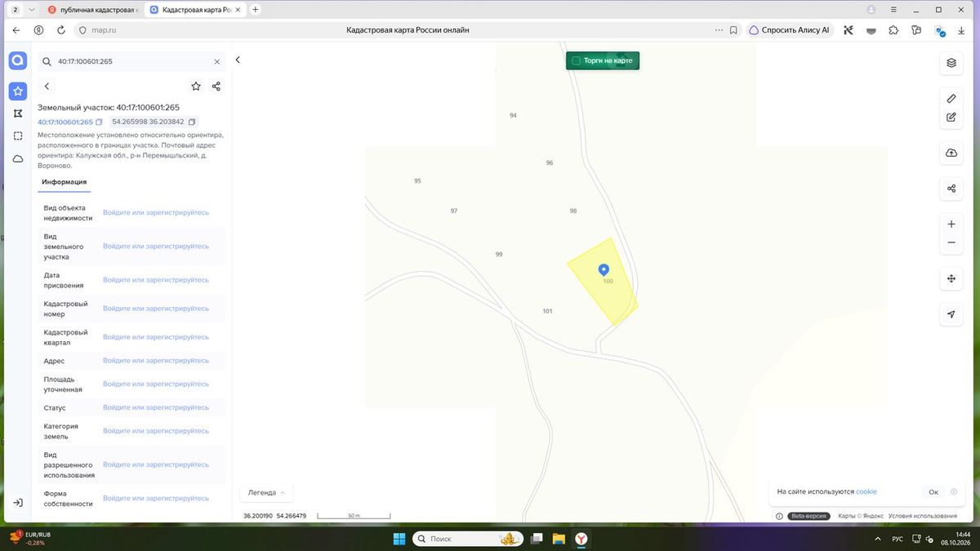This screenshot has height=551, width=980.
Task: Open File Explorer from the taskbar
Action: point(559,539)
